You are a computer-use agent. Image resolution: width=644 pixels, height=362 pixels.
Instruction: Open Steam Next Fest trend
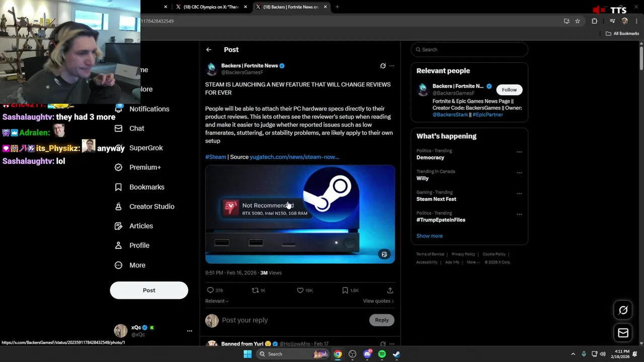coord(436,199)
